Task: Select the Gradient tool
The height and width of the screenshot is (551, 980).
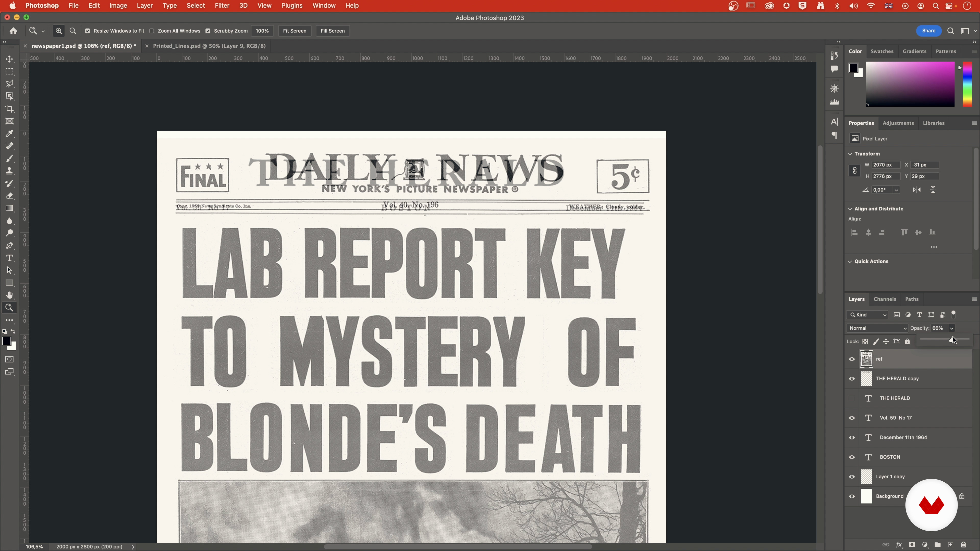Action: click(x=9, y=208)
